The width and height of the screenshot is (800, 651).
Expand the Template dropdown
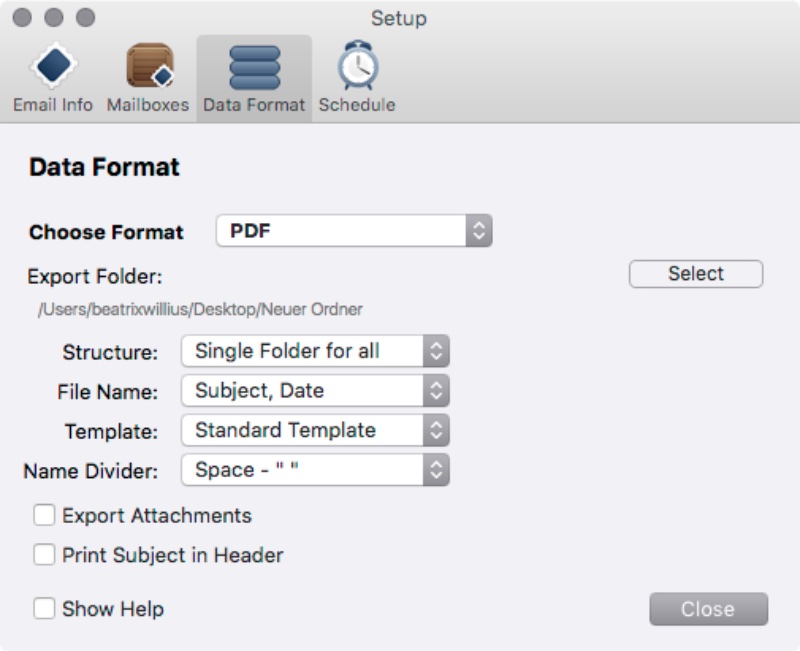(x=315, y=431)
